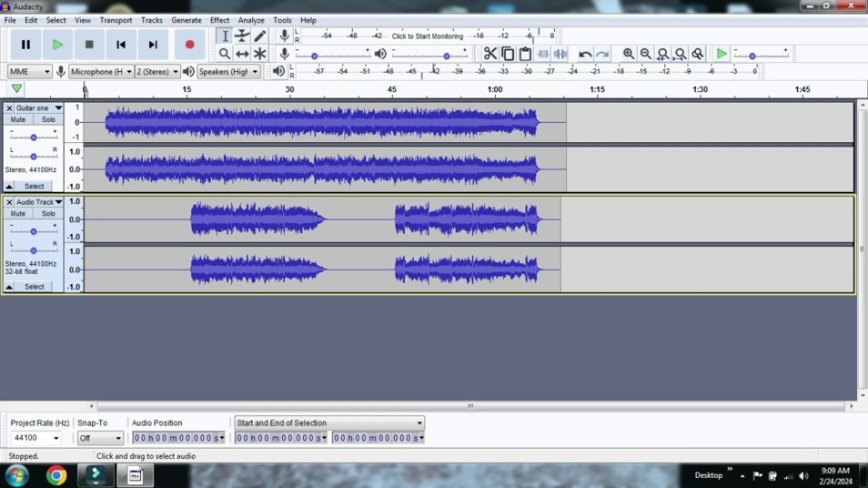Click Fit selection to width icon
The image size is (868, 488).
click(x=663, y=54)
